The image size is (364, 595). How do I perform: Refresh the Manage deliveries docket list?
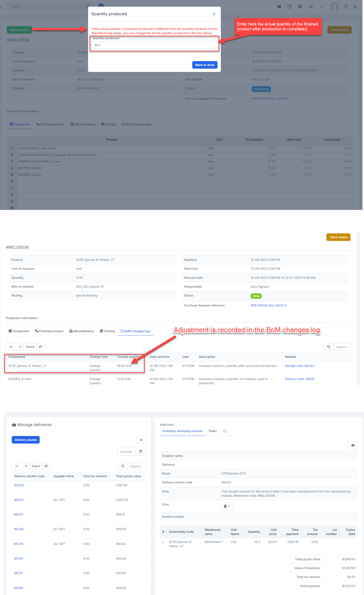pyautogui.click(x=46, y=466)
